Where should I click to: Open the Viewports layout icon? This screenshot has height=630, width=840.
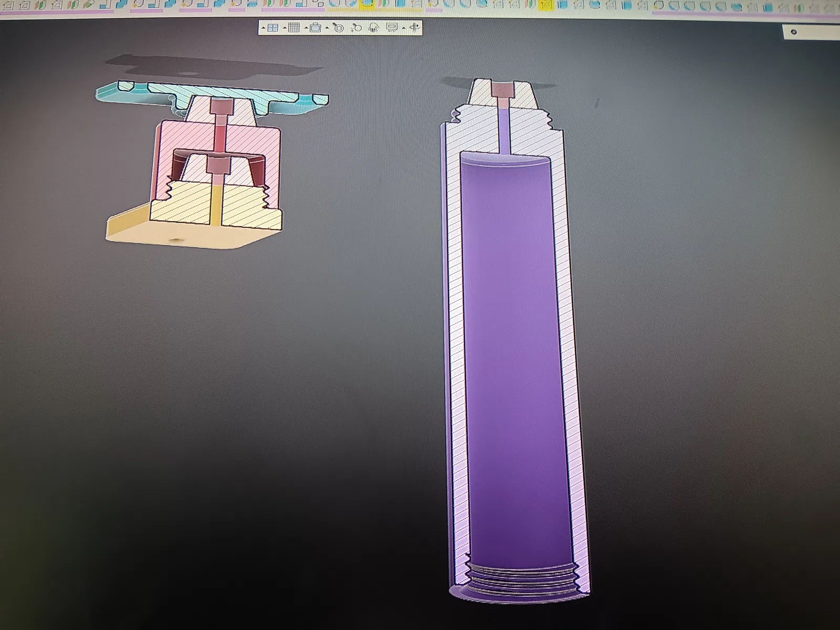[x=273, y=28]
